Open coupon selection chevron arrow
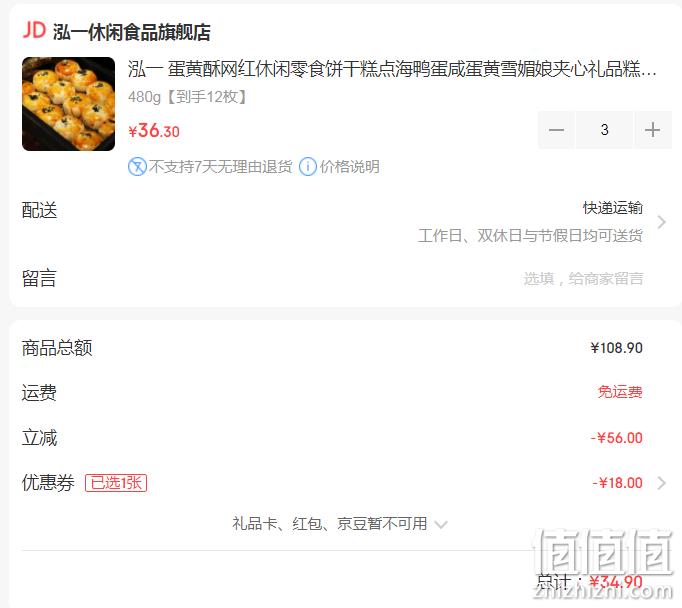 click(662, 483)
